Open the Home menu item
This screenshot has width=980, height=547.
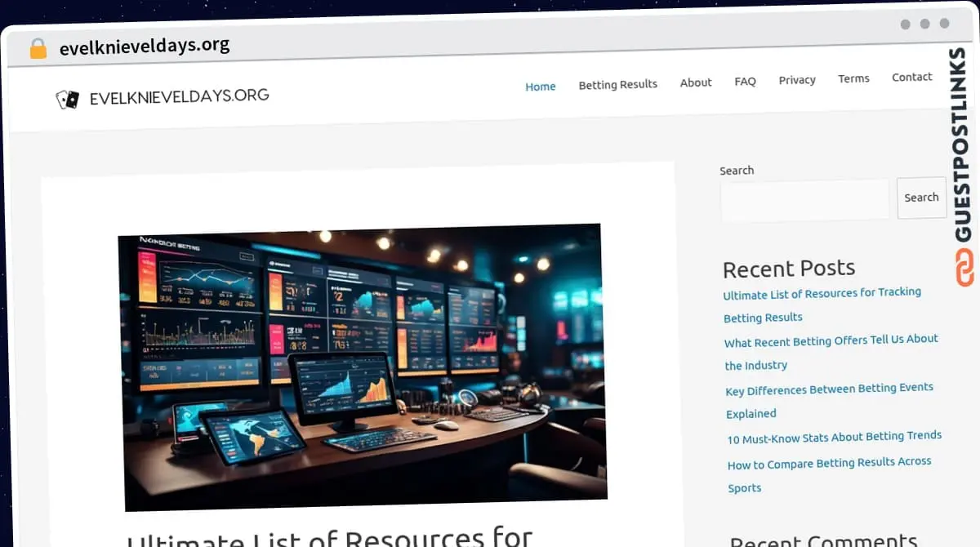pyautogui.click(x=540, y=87)
